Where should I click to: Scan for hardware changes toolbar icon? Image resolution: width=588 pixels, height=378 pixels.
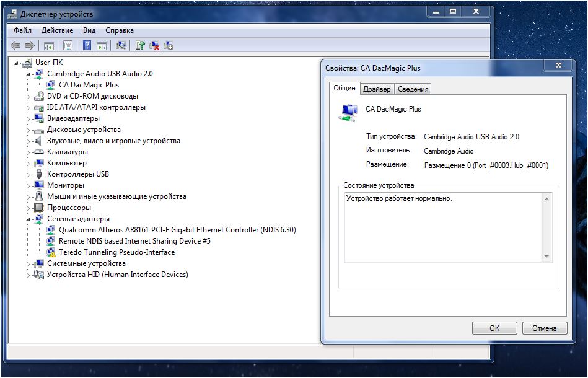(121, 45)
